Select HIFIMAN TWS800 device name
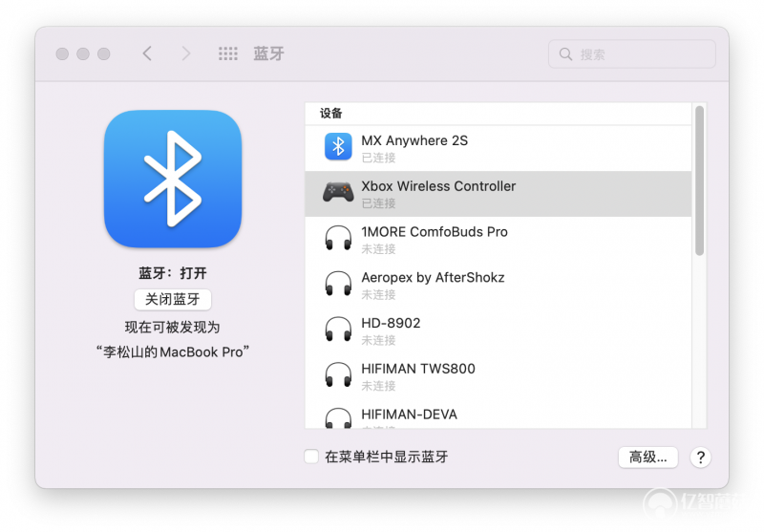Viewport: 764px width, 532px height. click(418, 369)
